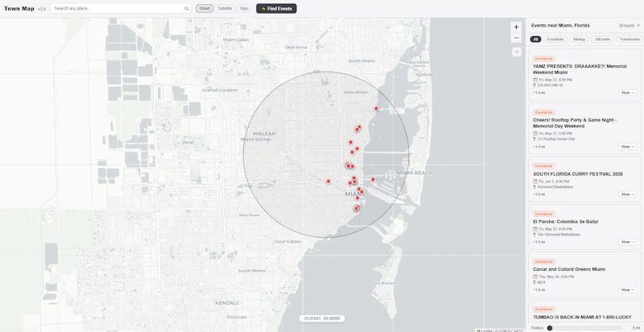Filter events by Eventbrite source
Viewport: 644px width, 332px height.
point(555,39)
